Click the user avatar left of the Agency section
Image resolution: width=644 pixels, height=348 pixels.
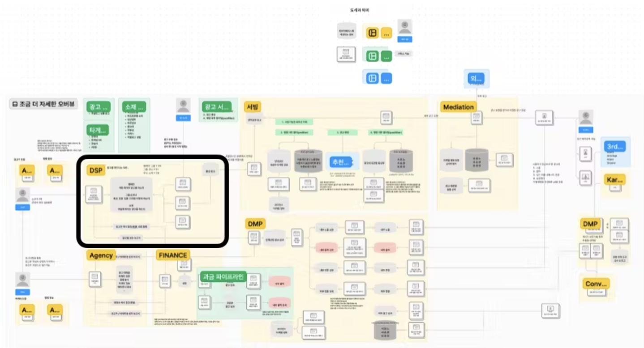click(x=22, y=280)
